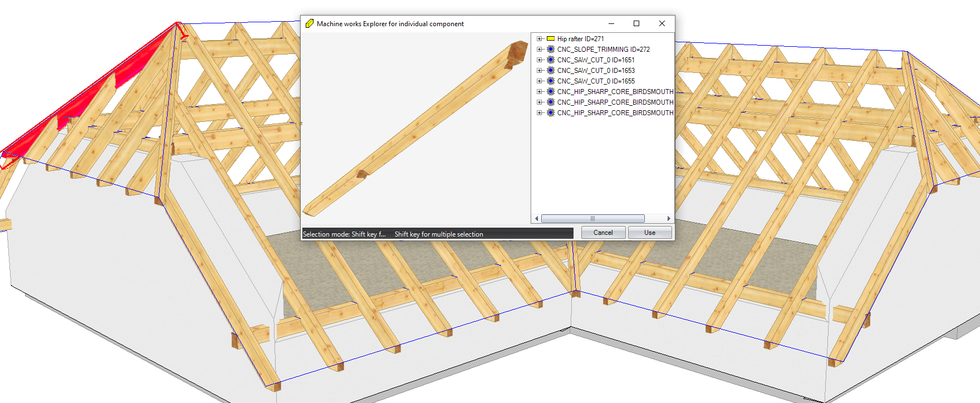Expand the CNC_SAW_CUT_0 ID=1653 node

(539, 71)
